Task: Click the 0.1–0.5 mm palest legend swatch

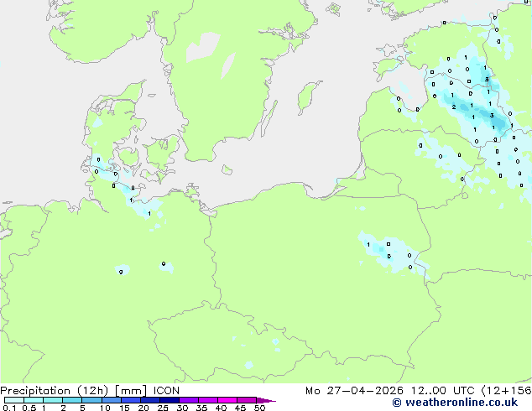Action: tap(14, 400)
